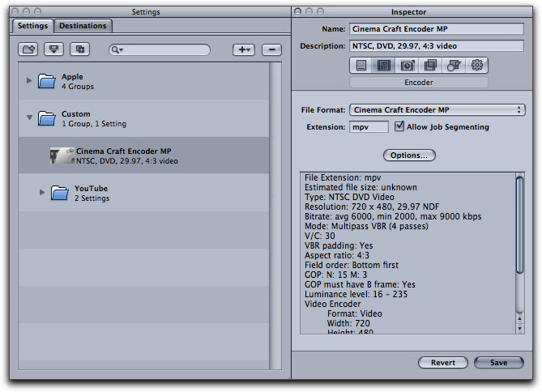Click the 'GOP: N: 15 M: 3' line
Image resolution: width=542 pixels, height=392 pixels.
point(335,275)
